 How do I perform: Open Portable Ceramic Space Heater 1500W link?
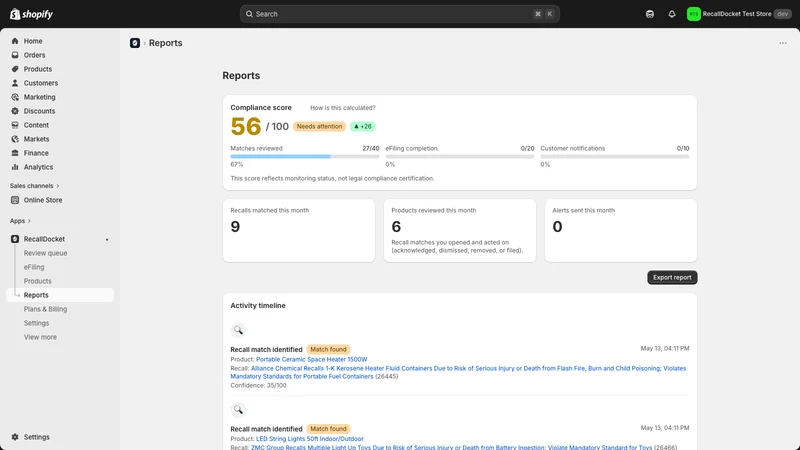pyautogui.click(x=311, y=359)
